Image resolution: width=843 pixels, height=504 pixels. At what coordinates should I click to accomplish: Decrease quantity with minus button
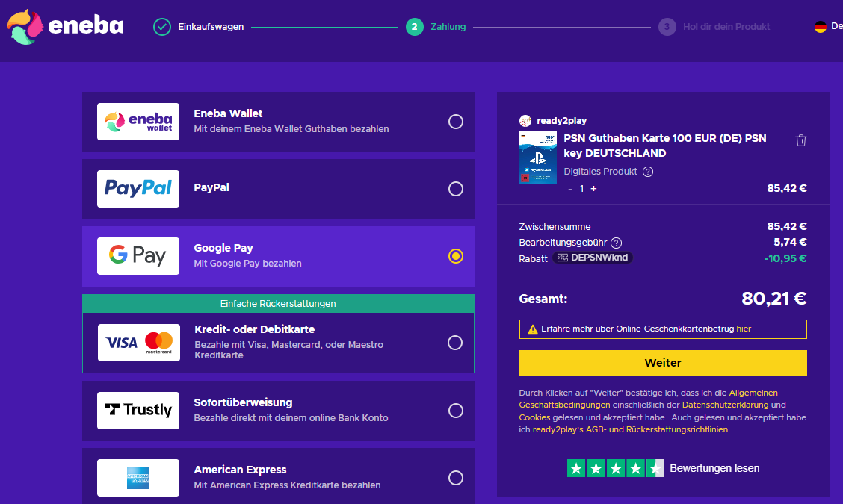point(570,189)
